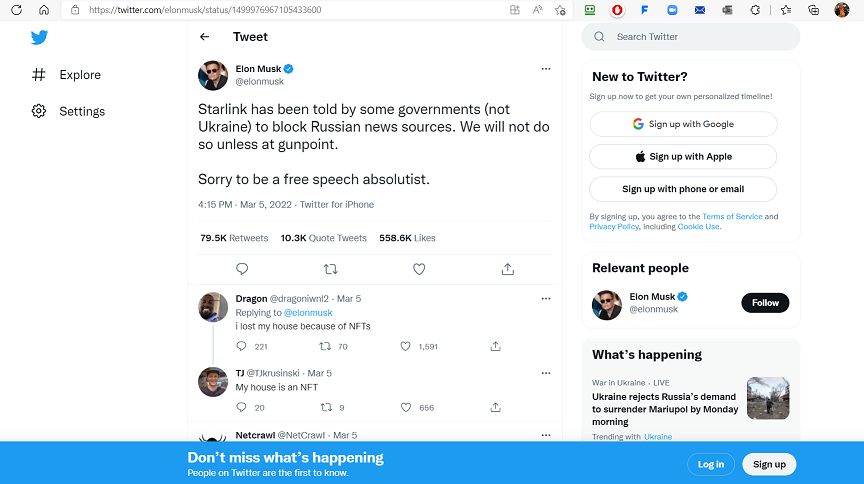This screenshot has width=864, height=484.
Task: Refresh the browser page
Action: tap(16, 10)
